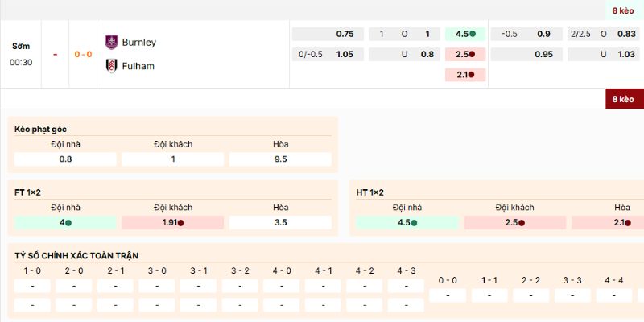The width and height of the screenshot is (644, 322).
Task: Open the dark red "8 kèo" button
Action: [x=624, y=99]
